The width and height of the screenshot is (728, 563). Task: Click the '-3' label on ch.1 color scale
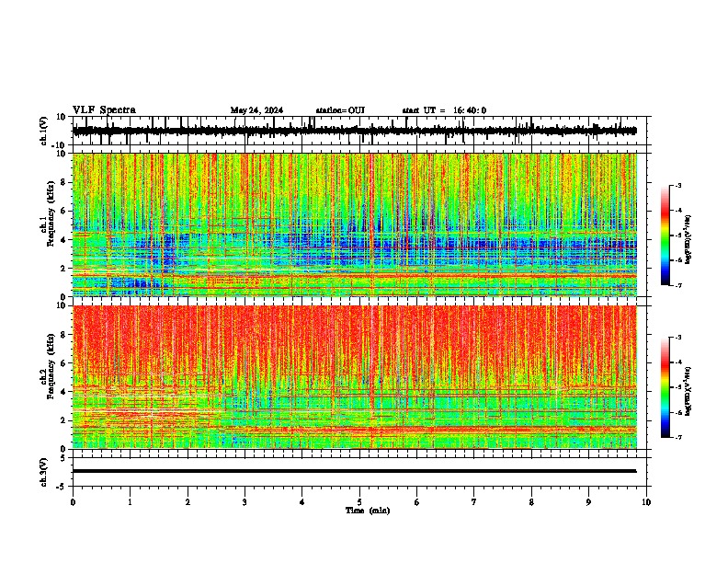point(678,186)
